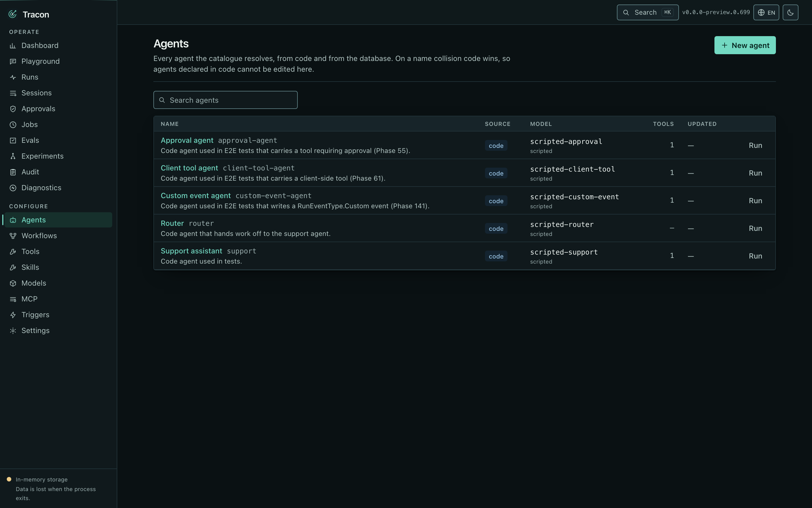
Task: Go to the Models page label
Action: tap(34, 283)
